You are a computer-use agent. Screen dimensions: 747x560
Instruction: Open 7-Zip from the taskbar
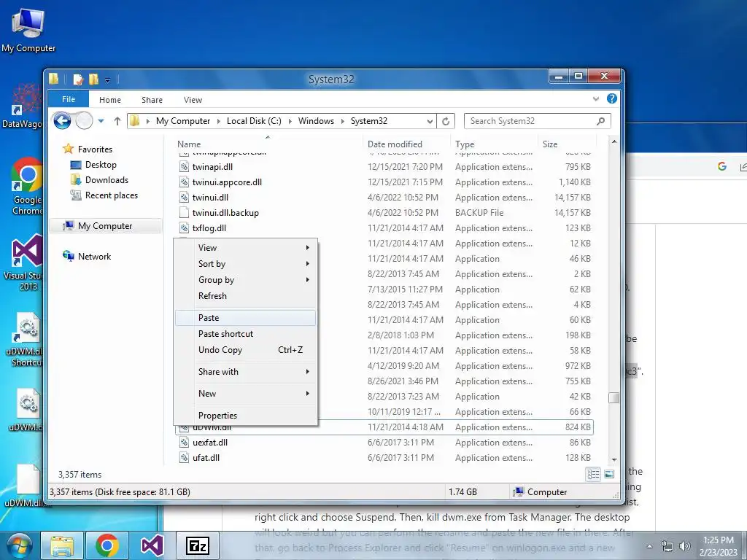197,545
